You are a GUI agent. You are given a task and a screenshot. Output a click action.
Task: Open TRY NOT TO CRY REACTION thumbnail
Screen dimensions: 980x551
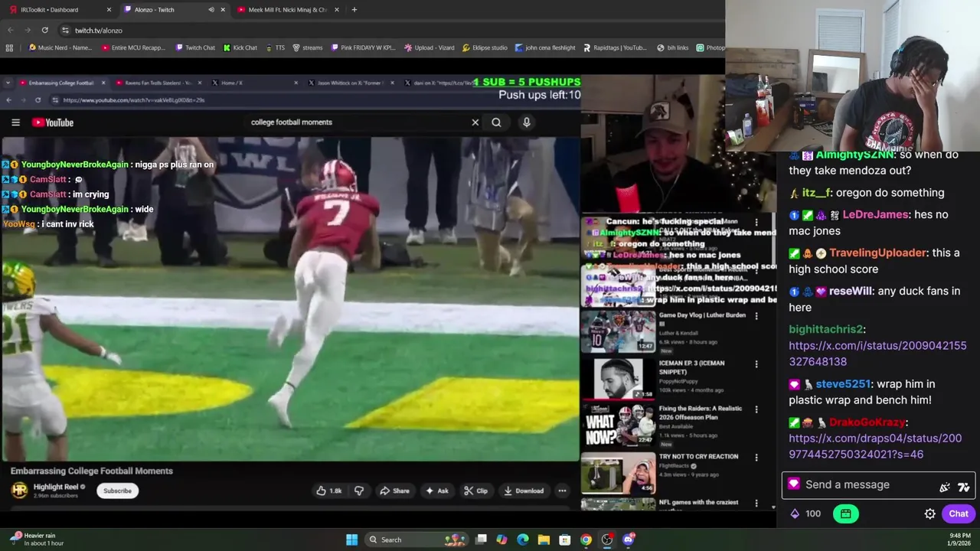[618, 472]
